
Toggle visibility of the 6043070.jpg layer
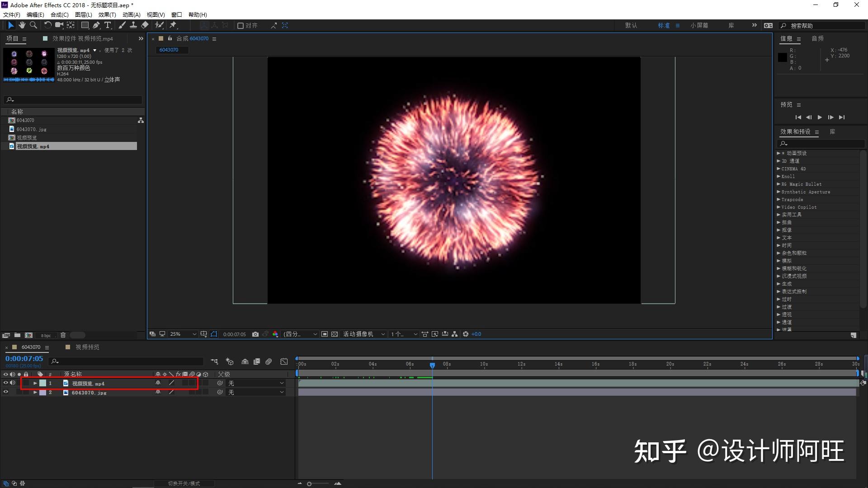pos(6,392)
